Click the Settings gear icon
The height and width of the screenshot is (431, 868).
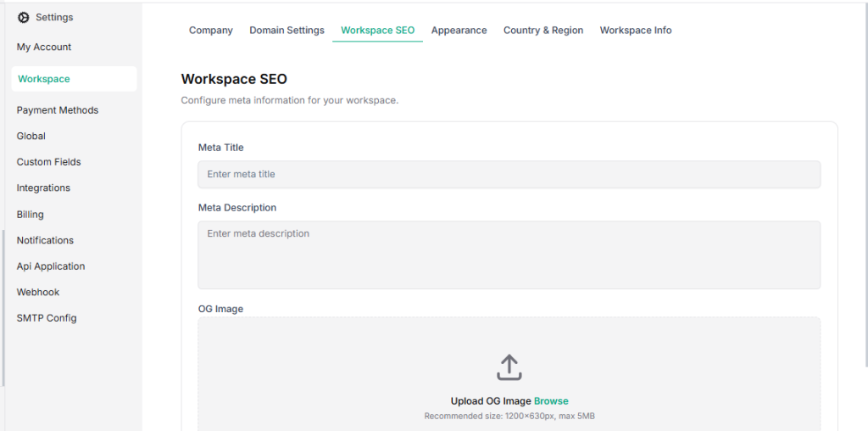click(x=23, y=17)
